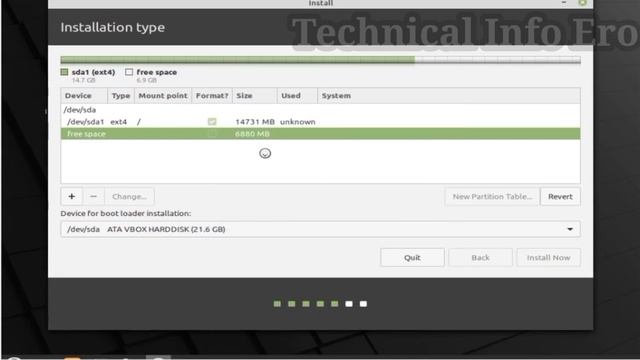Sort by Device column header
This screenshot has height=360, width=640.
pos(84,96)
